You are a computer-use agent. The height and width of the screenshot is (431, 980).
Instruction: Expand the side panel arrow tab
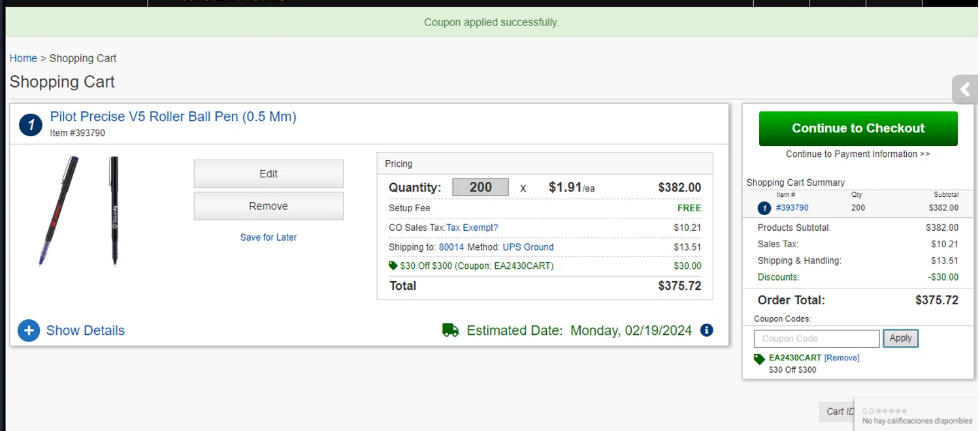pos(965,90)
